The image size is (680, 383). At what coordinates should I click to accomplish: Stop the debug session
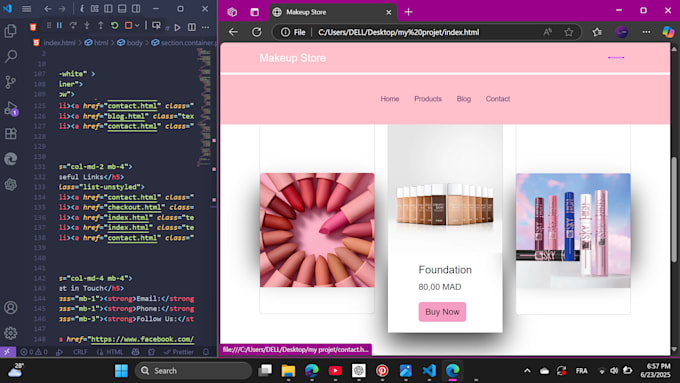(128, 26)
